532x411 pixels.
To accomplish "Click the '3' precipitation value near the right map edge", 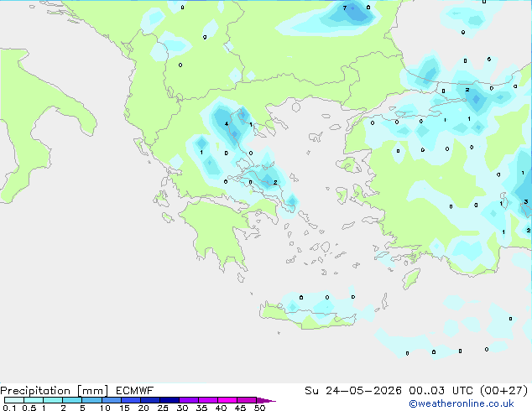I will point(526,201).
